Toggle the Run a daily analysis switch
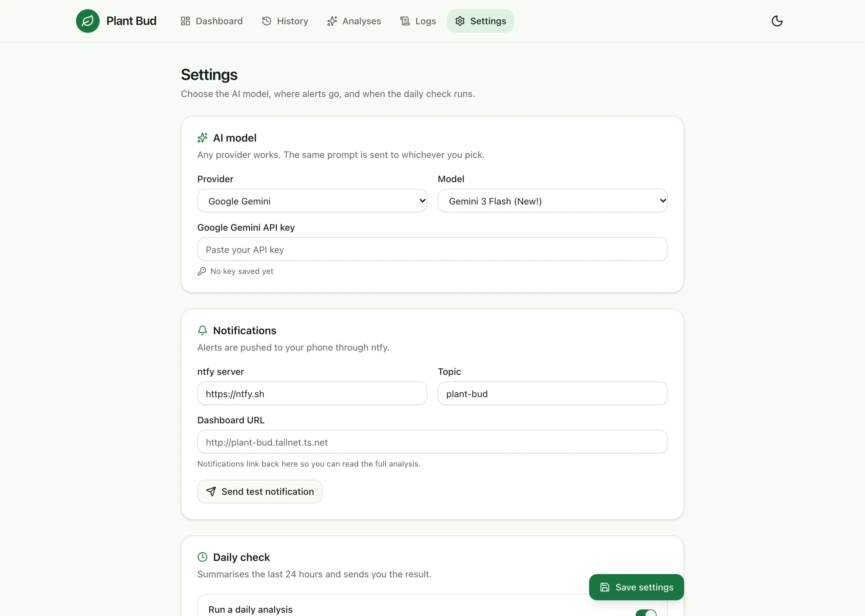The image size is (865, 616). [646, 613]
